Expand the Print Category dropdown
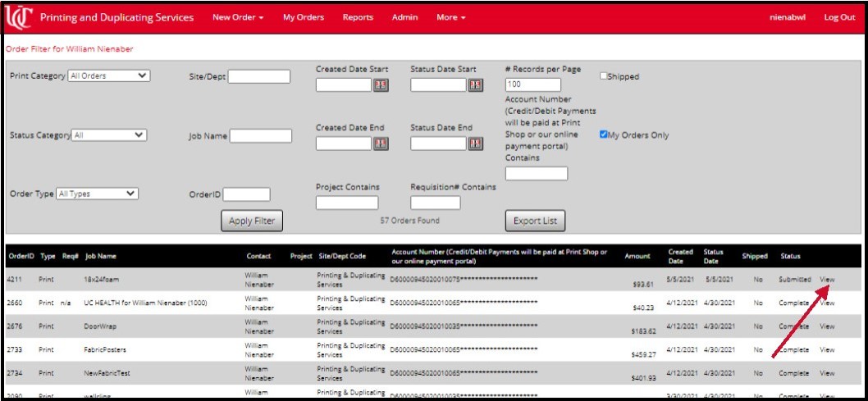The width and height of the screenshot is (868, 401). tap(109, 76)
